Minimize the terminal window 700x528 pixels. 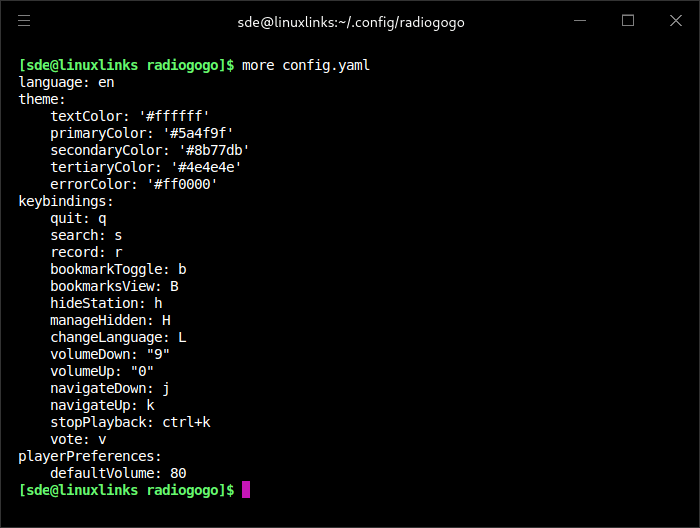(580, 20)
